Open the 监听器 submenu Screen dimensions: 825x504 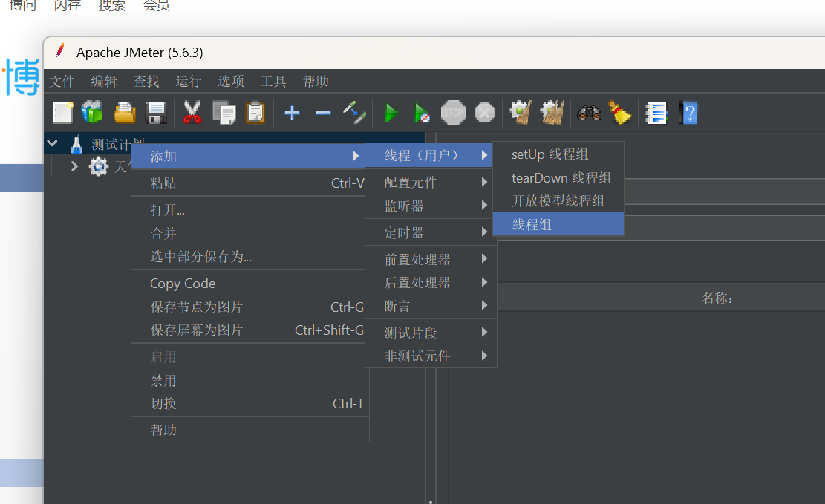point(431,206)
